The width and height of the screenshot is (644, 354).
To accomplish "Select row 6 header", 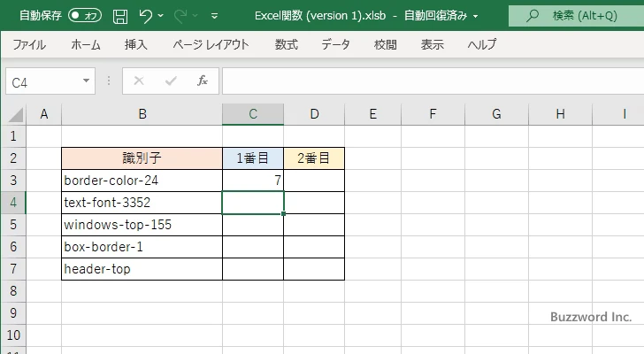I will 13,247.
